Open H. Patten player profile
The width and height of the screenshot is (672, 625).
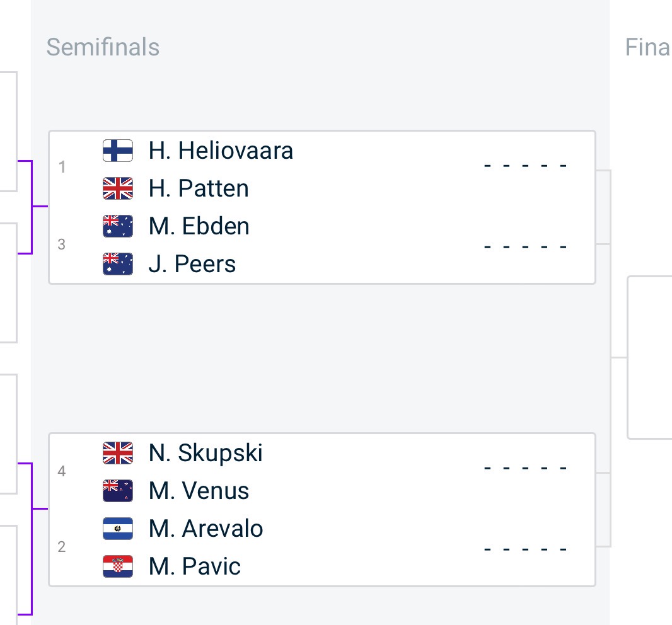[199, 188]
